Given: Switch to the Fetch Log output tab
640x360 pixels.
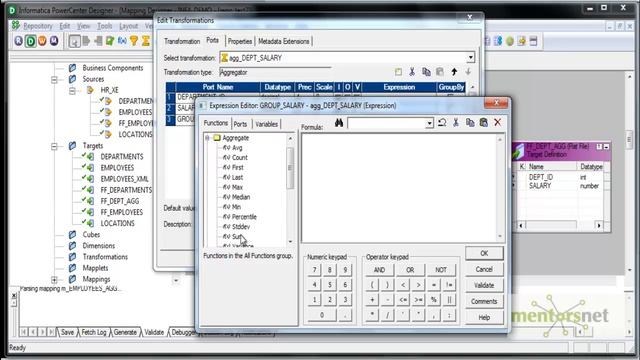Looking at the screenshot, I should pyautogui.click(x=93, y=332).
